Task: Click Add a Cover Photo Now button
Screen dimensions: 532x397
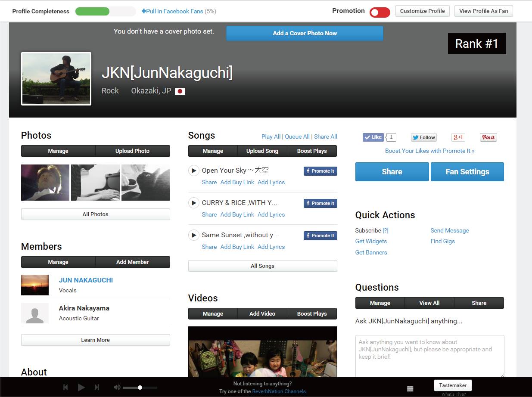Action: tap(305, 33)
